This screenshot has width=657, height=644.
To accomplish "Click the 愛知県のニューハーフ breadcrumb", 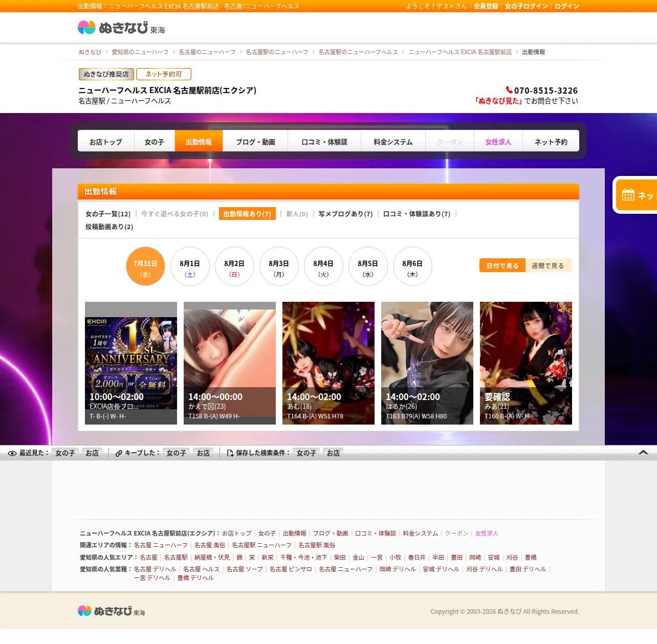I will pyautogui.click(x=140, y=52).
